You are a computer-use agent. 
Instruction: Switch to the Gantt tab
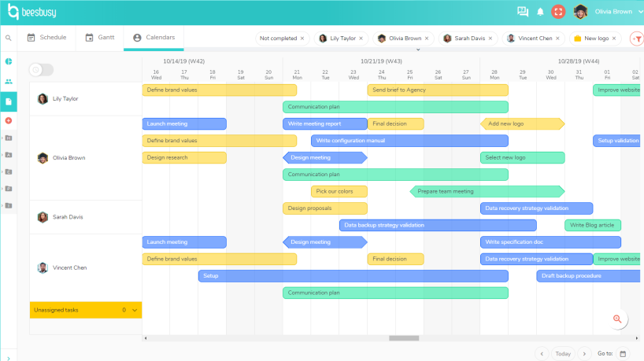[100, 37]
